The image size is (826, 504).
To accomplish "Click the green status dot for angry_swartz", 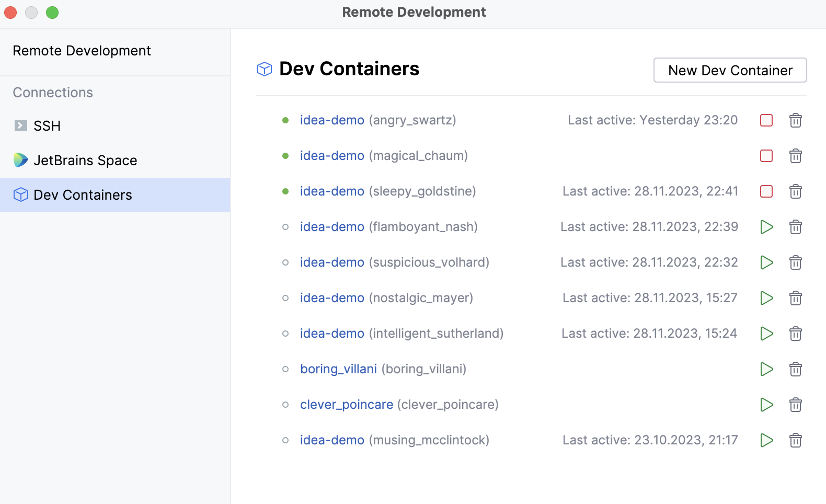I will tap(285, 120).
